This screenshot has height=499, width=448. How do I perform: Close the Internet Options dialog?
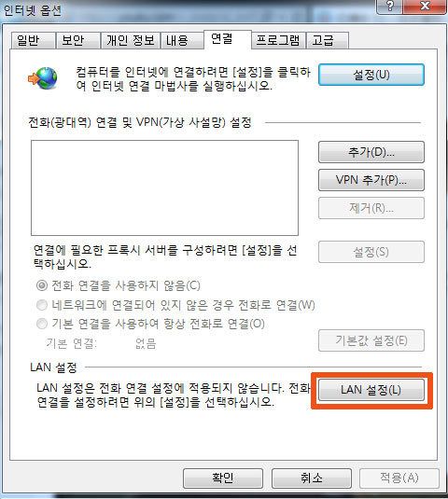(425, 7)
